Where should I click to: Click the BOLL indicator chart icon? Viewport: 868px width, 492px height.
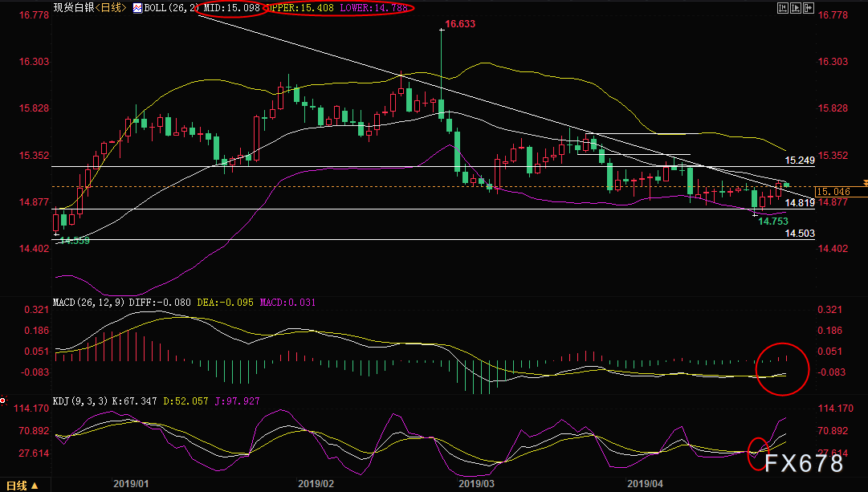tap(137, 8)
